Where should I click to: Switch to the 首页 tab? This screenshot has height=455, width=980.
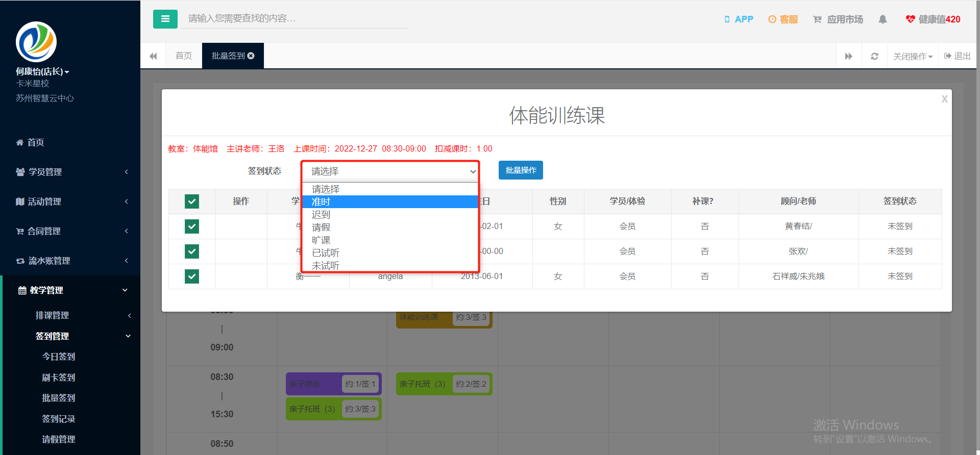tap(184, 56)
